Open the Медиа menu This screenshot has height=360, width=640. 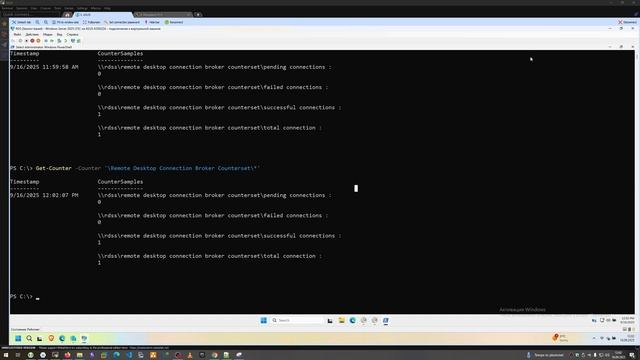coord(48,35)
